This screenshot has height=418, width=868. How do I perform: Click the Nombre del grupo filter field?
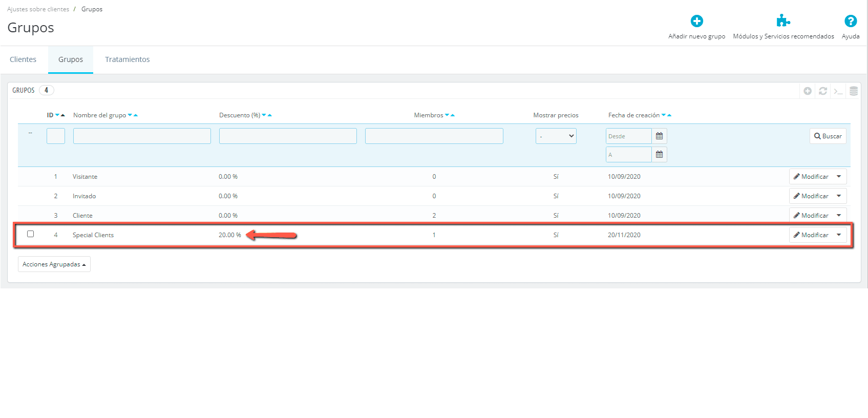(142, 136)
